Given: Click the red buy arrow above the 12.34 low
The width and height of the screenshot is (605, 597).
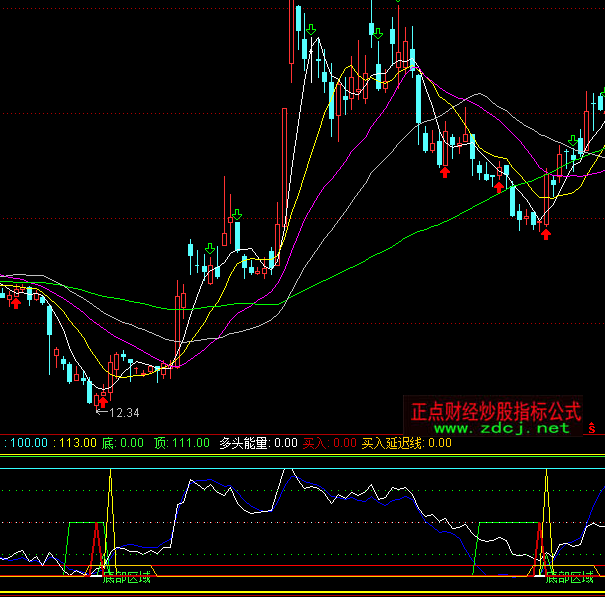Looking at the screenshot, I should (101, 401).
